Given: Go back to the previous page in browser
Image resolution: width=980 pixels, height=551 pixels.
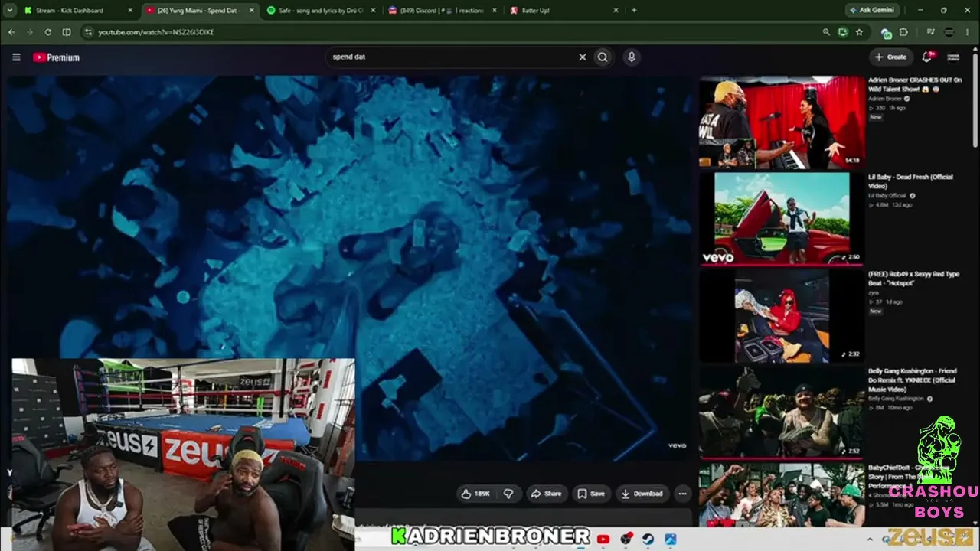Looking at the screenshot, I should 11,32.
